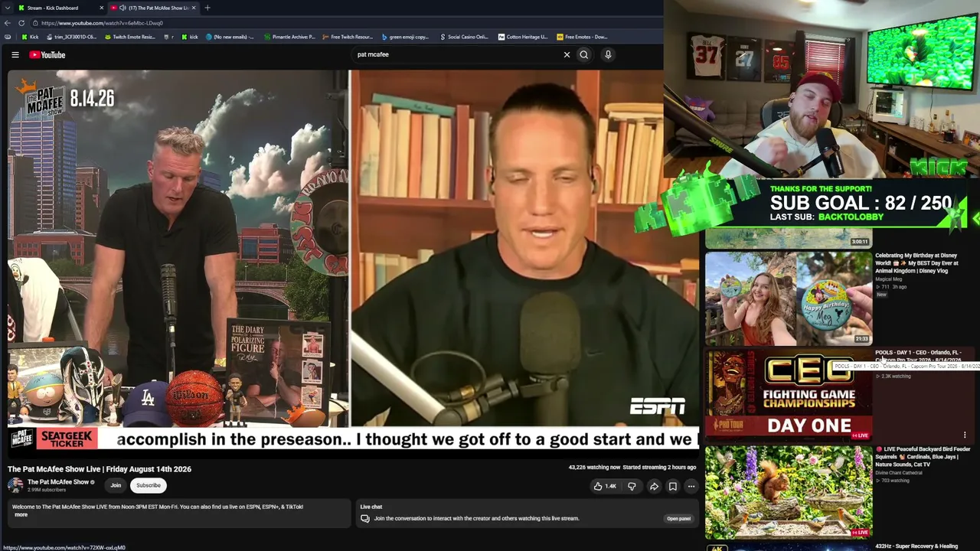This screenshot has height=551, width=980.
Task: Expand description with 'more' link
Action: [21, 514]
